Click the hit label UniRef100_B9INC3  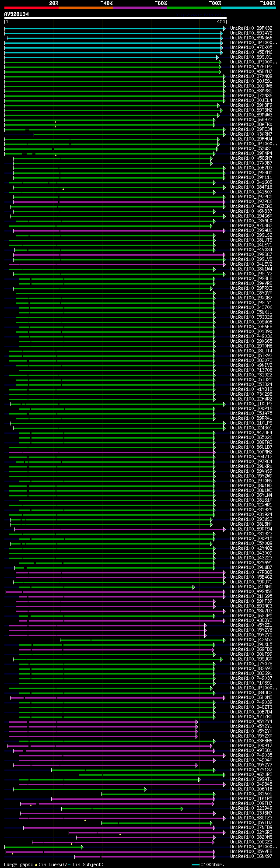251,606
